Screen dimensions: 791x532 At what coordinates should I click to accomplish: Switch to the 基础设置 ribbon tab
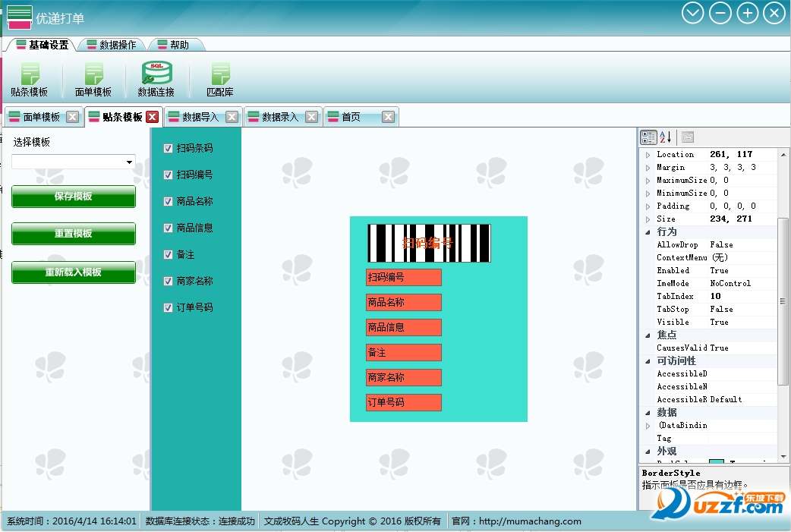[x=43, y=45]
